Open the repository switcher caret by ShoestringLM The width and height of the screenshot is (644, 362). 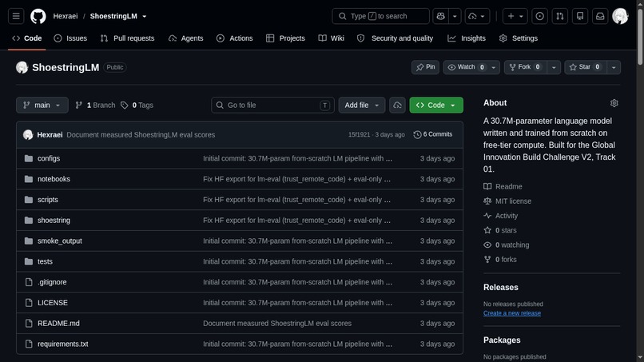[x=144, y=17]
